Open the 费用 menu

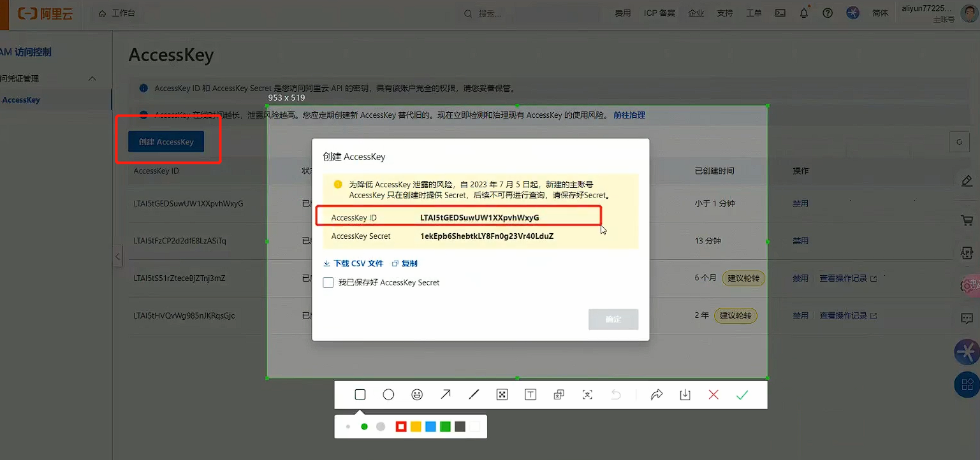(622, 13)
